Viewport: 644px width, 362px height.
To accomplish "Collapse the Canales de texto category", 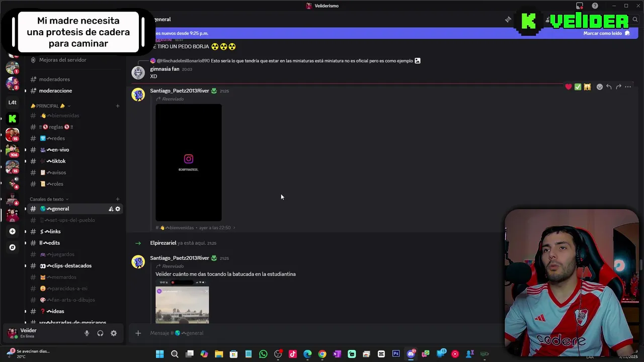I will pos(49,199).
